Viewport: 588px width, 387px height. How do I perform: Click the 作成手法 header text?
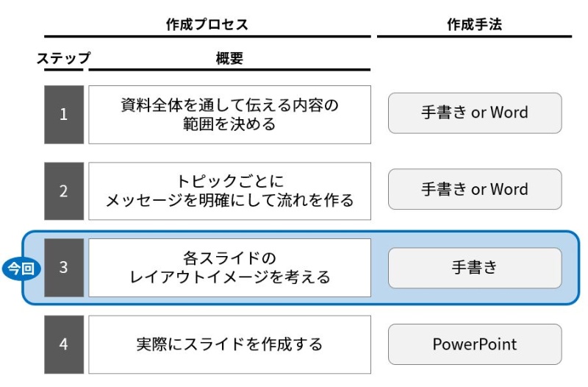[x=474, y=24]
